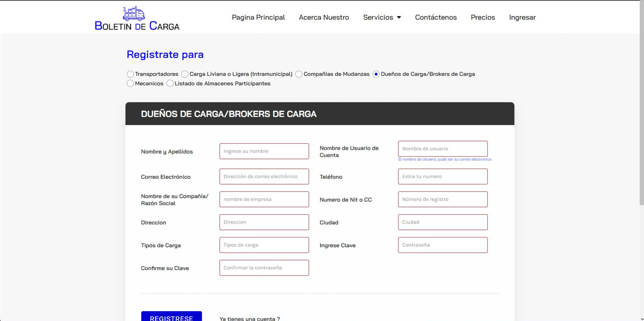Navigate to the Precios page
644x321 pixels.
click(x=482, y=17)
